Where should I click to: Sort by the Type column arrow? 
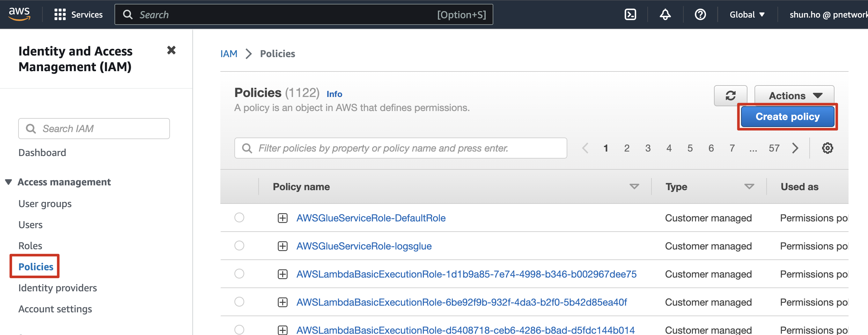[x=749, y=186]
